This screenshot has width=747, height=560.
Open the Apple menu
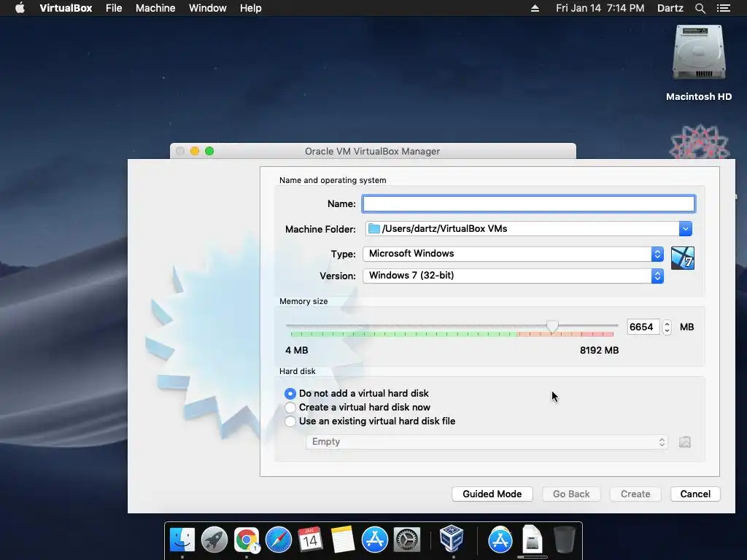pos(20,8)
